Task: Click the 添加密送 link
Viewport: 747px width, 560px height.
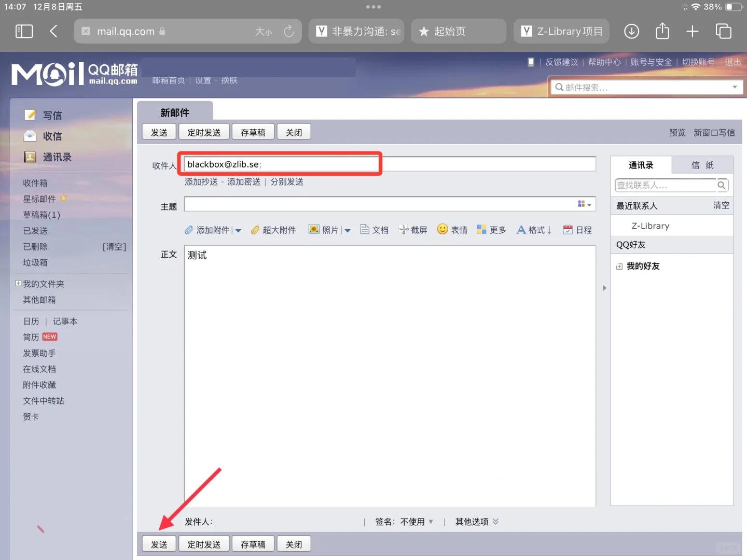Action: 244,182
